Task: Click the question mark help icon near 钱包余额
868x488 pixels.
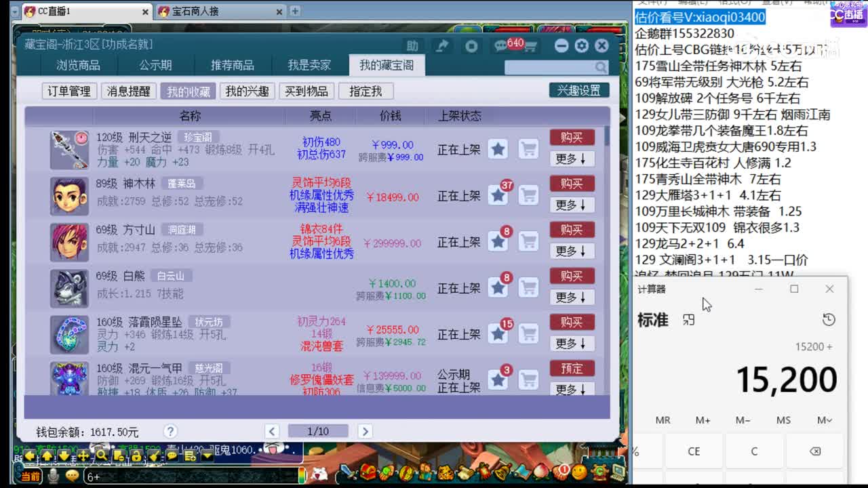Action: click(x=170, y=431)
